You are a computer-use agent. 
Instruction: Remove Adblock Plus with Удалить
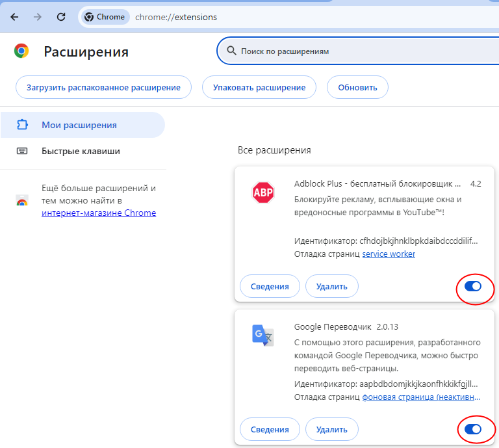point(331,286)
